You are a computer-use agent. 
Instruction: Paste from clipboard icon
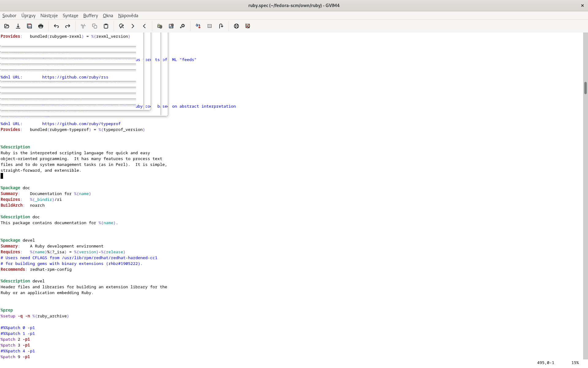[x=106, y=26]
